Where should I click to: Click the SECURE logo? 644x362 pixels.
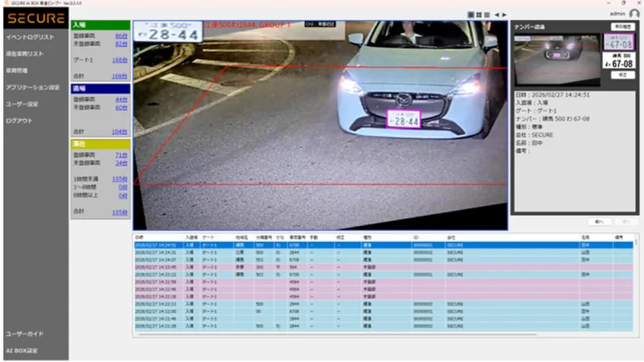(36, 19)
